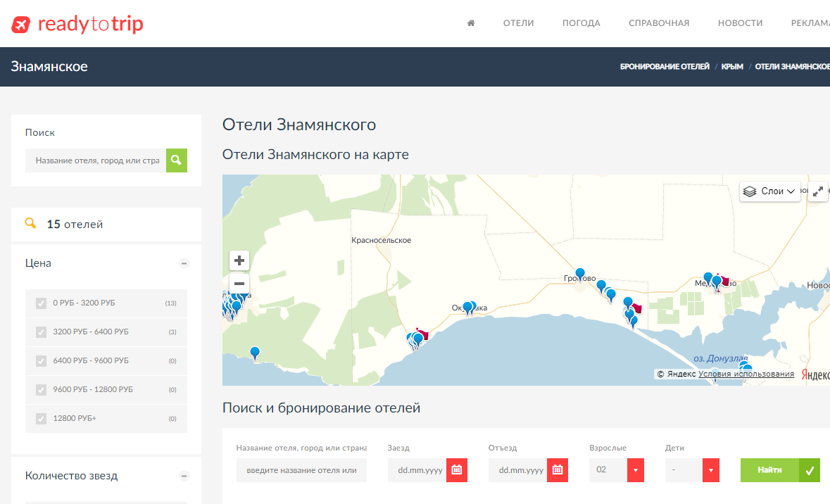Collapse the Цена filter section
This screenshot has height=504, width=830.
tap(184, 263)
